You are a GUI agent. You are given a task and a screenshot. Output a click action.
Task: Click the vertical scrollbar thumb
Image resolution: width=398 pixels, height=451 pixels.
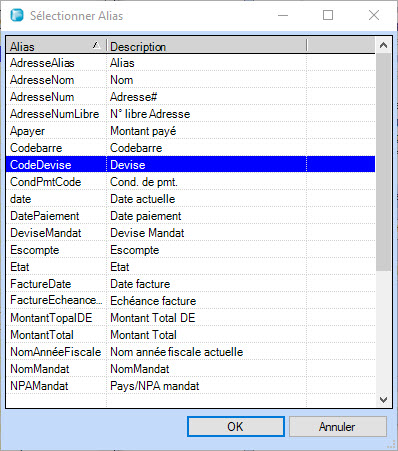click(x=383, y=162)
